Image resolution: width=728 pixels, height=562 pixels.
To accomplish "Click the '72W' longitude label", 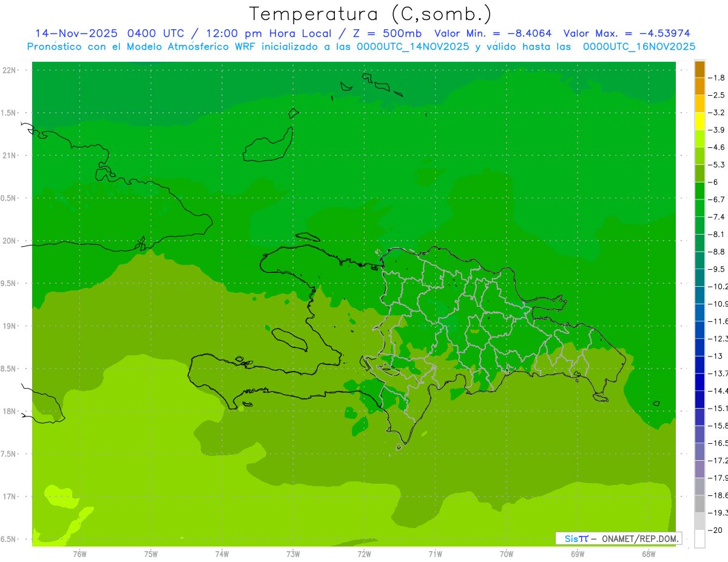I will pyautogui.click(x=364, y=554).
